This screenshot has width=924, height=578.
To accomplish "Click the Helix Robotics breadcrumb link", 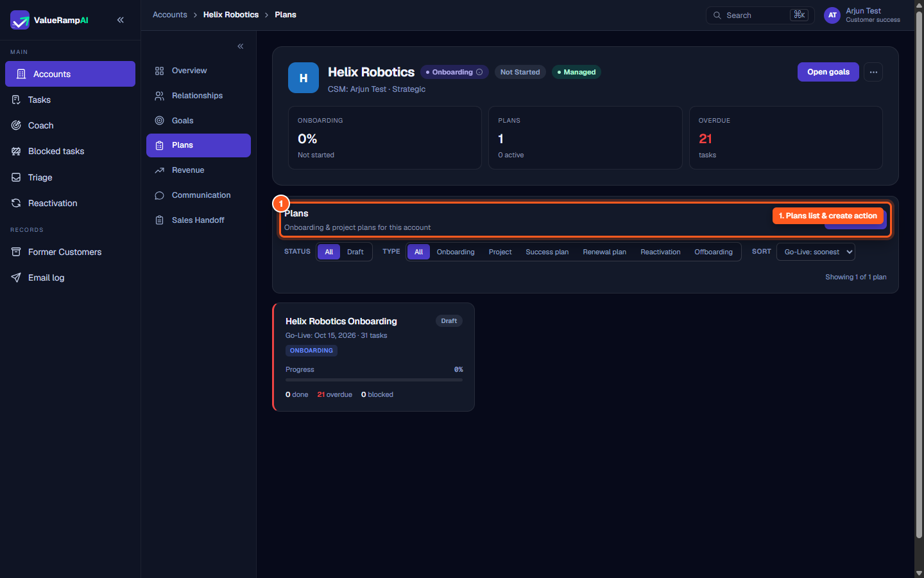I will tap(231, 15).
